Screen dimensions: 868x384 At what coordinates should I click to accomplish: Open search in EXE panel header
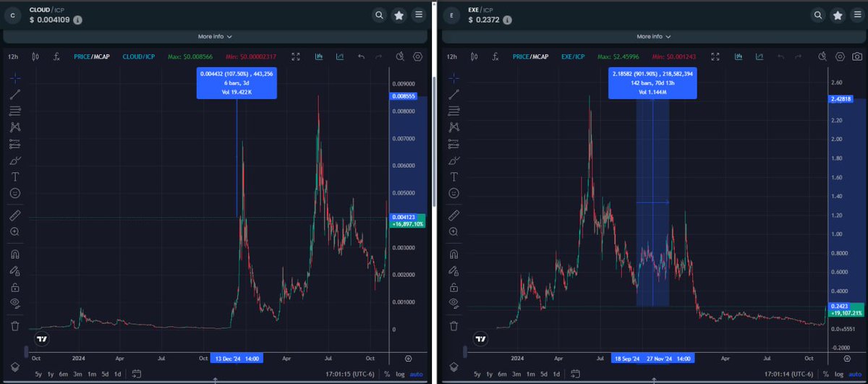pos(818,14)
